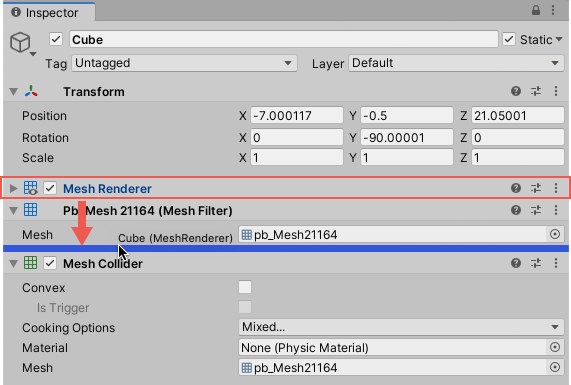Open icon selector arrow under Cube icon
The height and width of the screenshot is (385, 571).
[33, 54]
